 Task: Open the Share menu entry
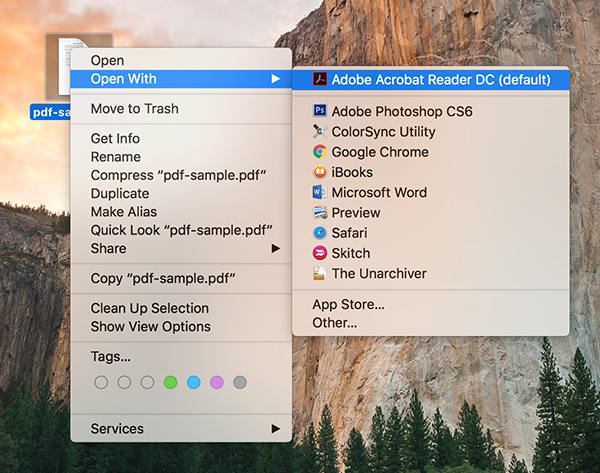(x=181, y=249)
